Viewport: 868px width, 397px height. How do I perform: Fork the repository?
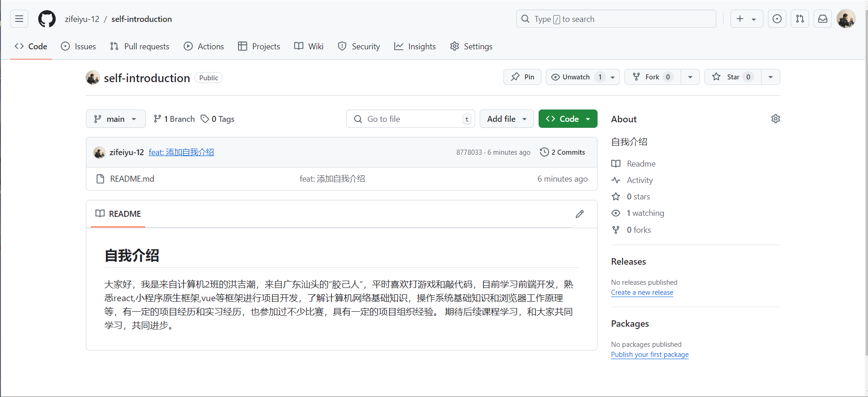click(x=653, y=77)
